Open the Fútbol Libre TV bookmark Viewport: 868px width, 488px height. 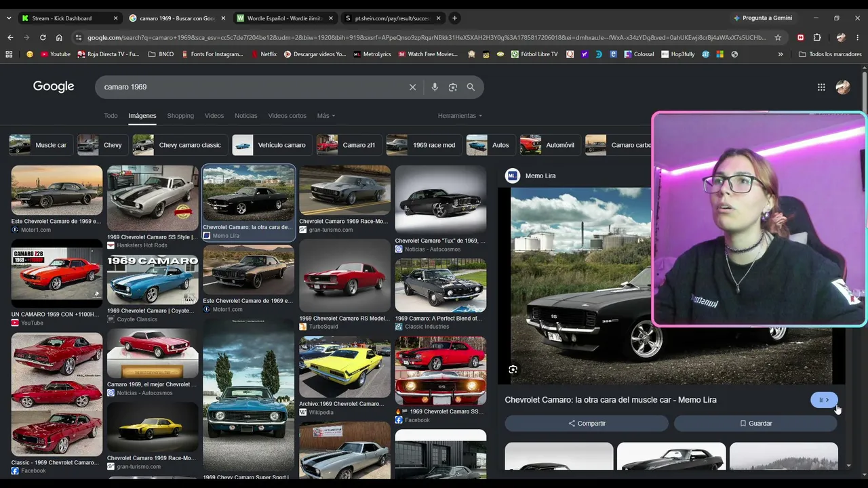click(534, 54)
